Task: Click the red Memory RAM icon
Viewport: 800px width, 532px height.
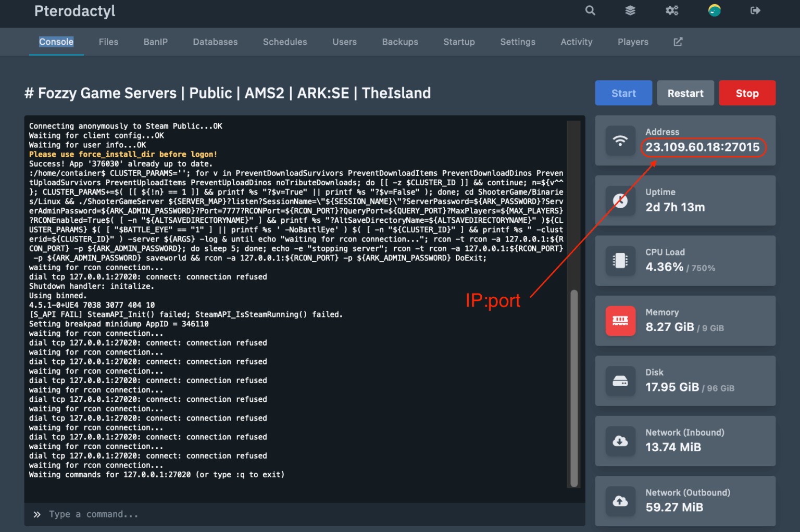Action: pos(620,321)
